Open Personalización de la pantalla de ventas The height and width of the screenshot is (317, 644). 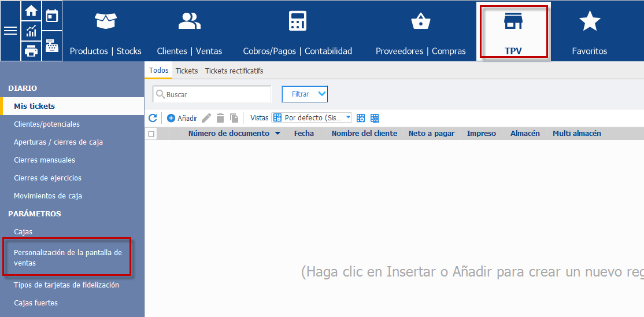68,258
